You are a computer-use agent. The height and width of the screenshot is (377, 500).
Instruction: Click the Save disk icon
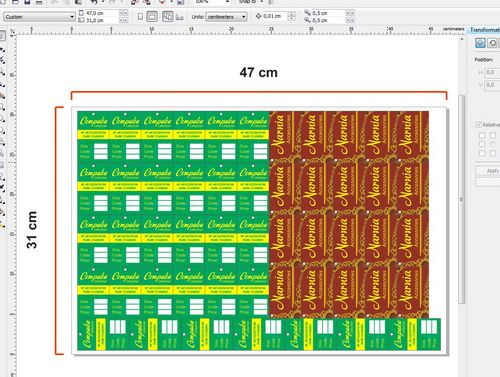[x=27, y=2]
